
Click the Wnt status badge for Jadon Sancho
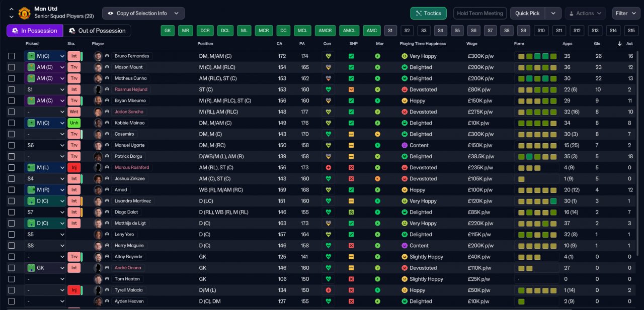coord(74,112)
